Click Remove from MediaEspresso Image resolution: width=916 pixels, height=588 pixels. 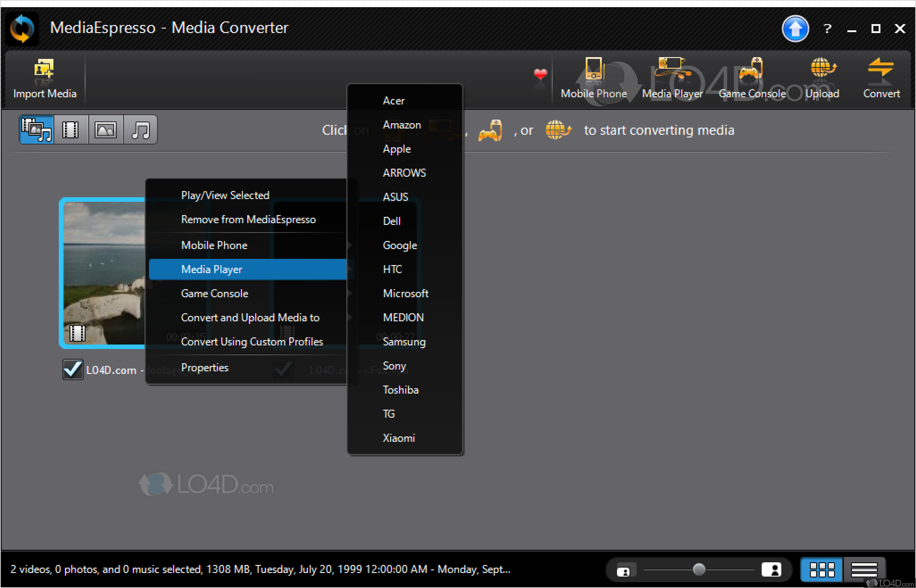pos(248,220)
